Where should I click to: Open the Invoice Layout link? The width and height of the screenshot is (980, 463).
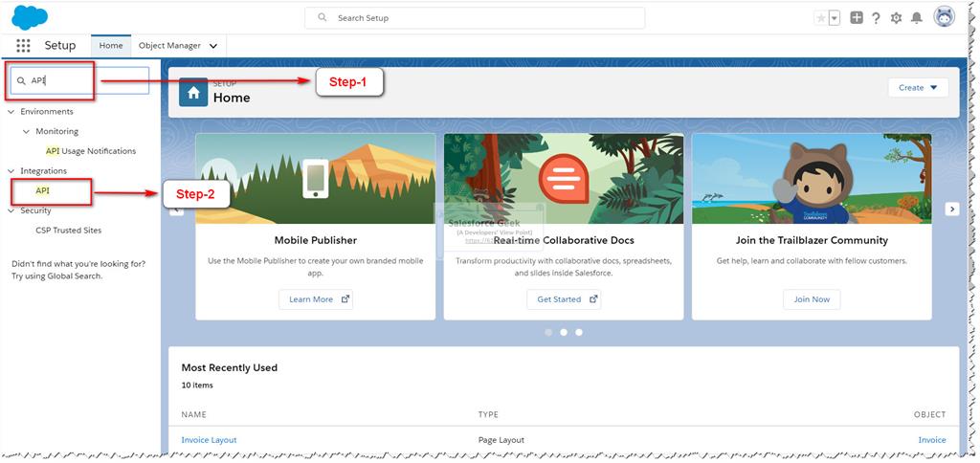pyautogui.click(x=209, y=440)
